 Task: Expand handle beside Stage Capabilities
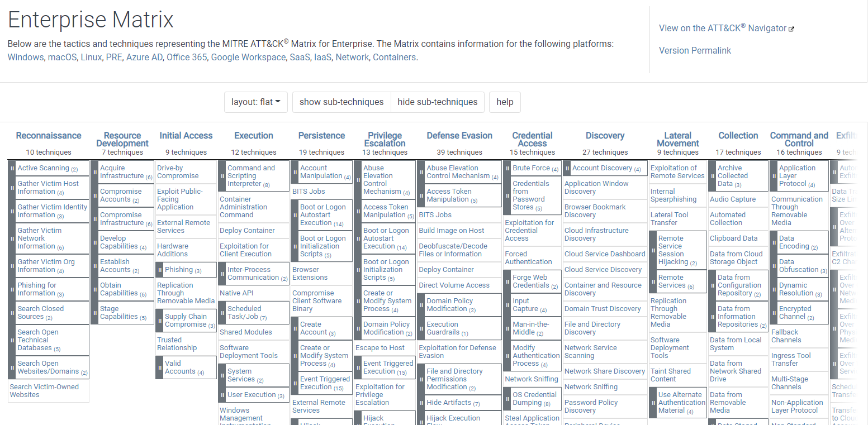(94, 313)
